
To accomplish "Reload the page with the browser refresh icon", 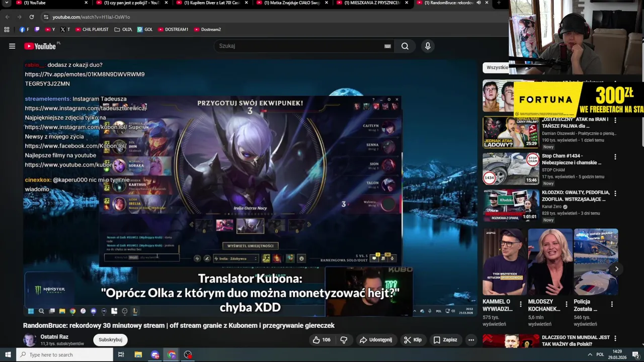I will point(31,17).
